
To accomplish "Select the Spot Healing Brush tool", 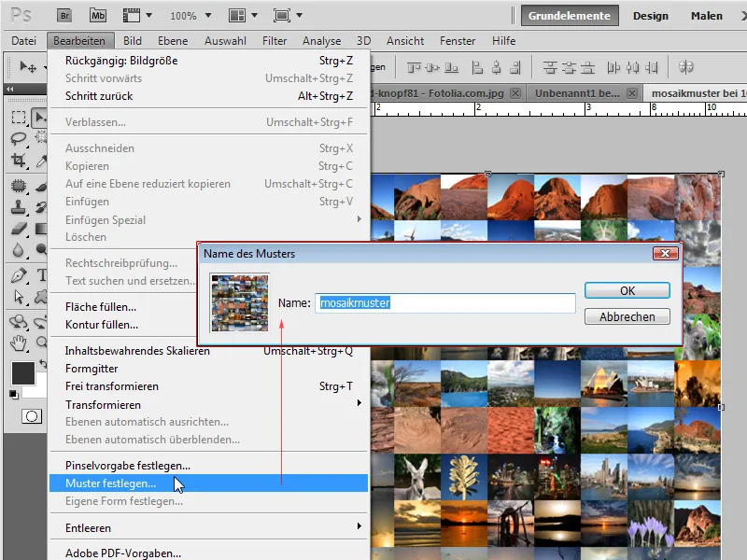I will (19, 185).
